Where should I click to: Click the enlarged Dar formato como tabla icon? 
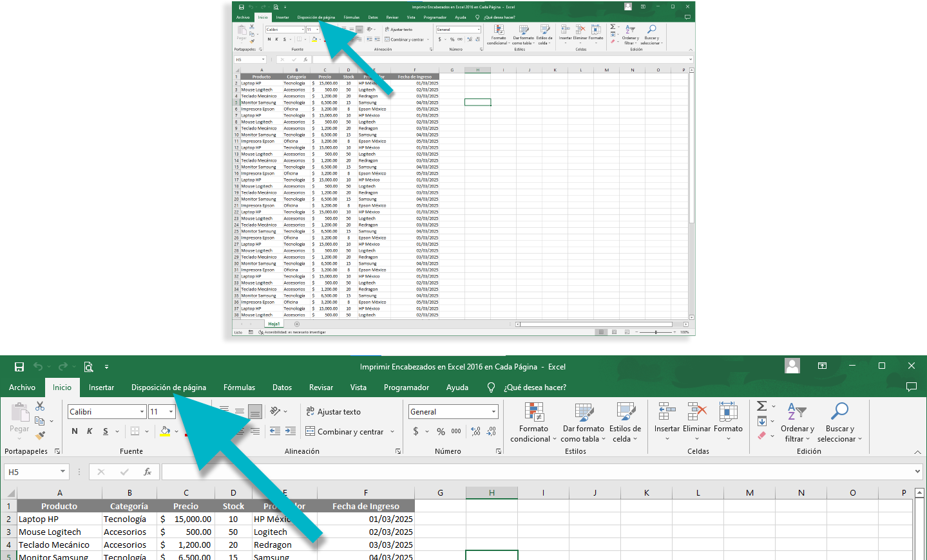point(584,412)
